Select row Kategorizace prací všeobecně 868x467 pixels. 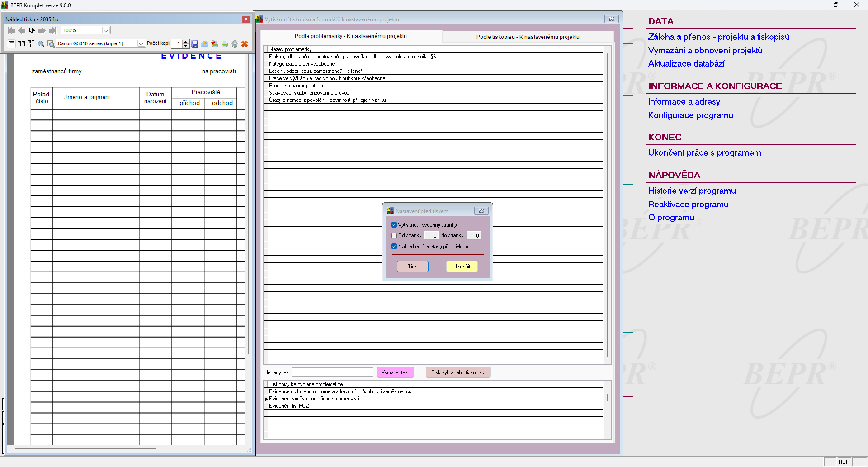tap(435, 64)
